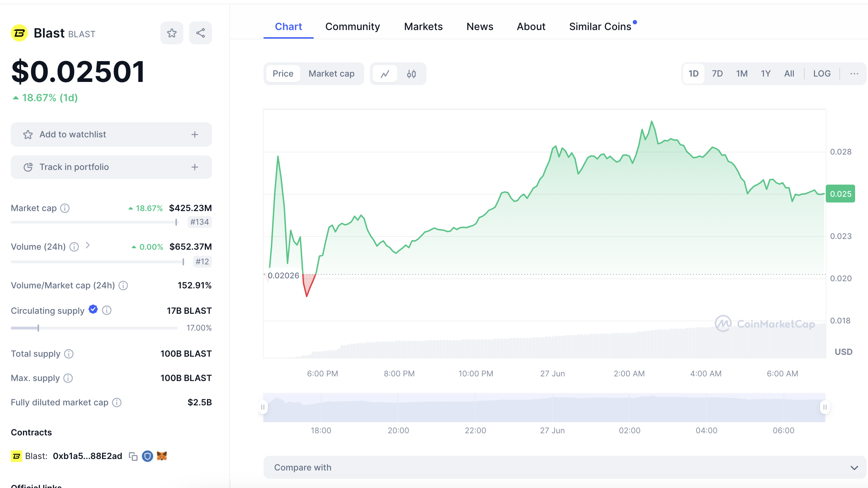
Task: Select the 1Y time range
Action: click(766, 74)
